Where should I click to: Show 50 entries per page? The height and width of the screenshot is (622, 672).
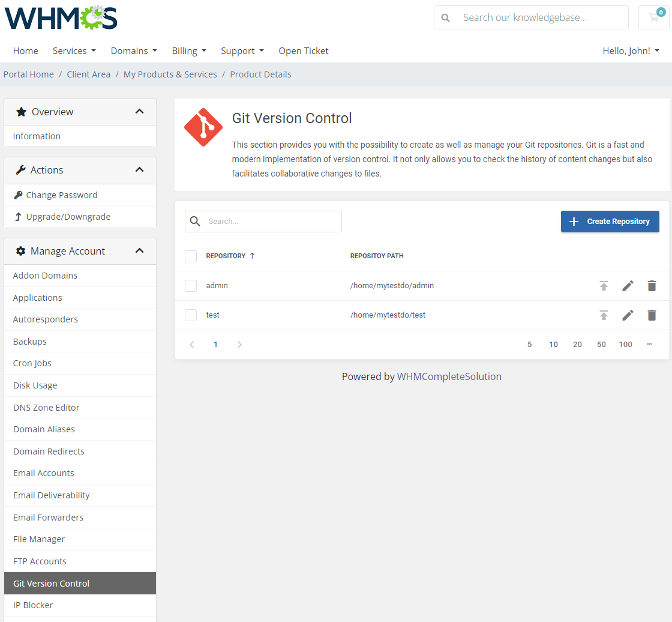pyautogui.click(x=602, y=345)
